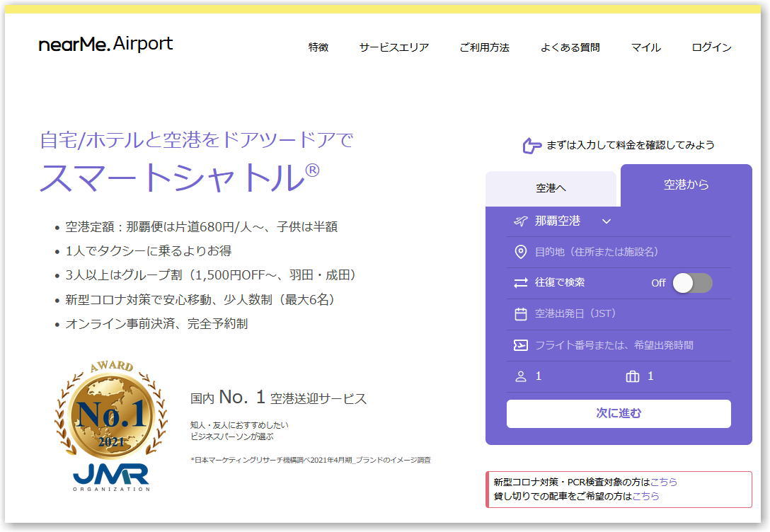The image size is (770, 532).
Task: Switch to the 空港へ tab
Action: point(551,188)
